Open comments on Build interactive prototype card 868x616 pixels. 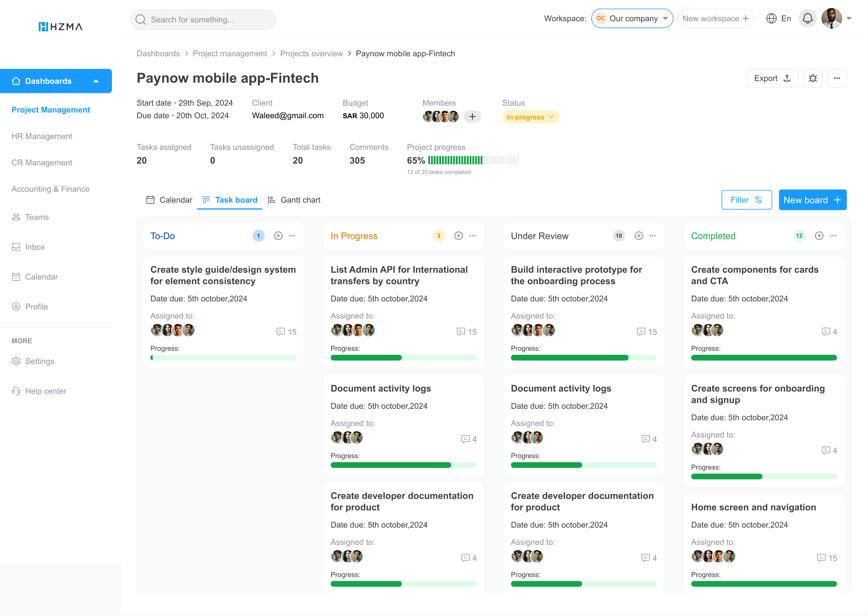point(647,332)
